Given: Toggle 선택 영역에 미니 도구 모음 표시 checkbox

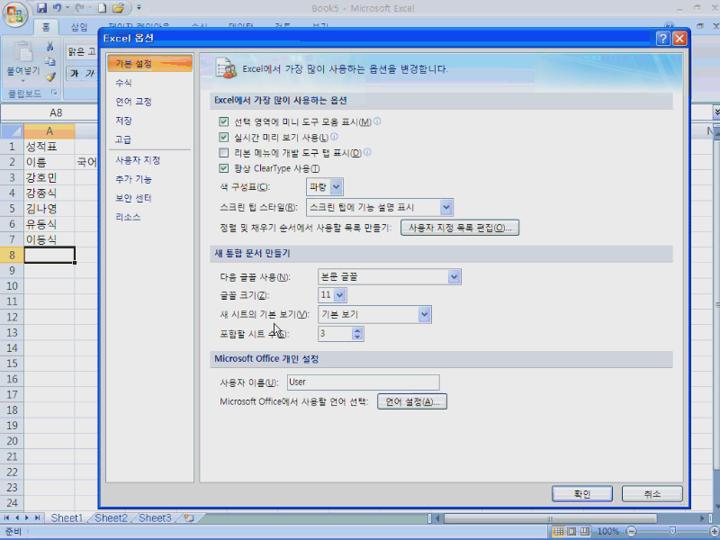Looking at the screenshot, I should tap(224, 122).
